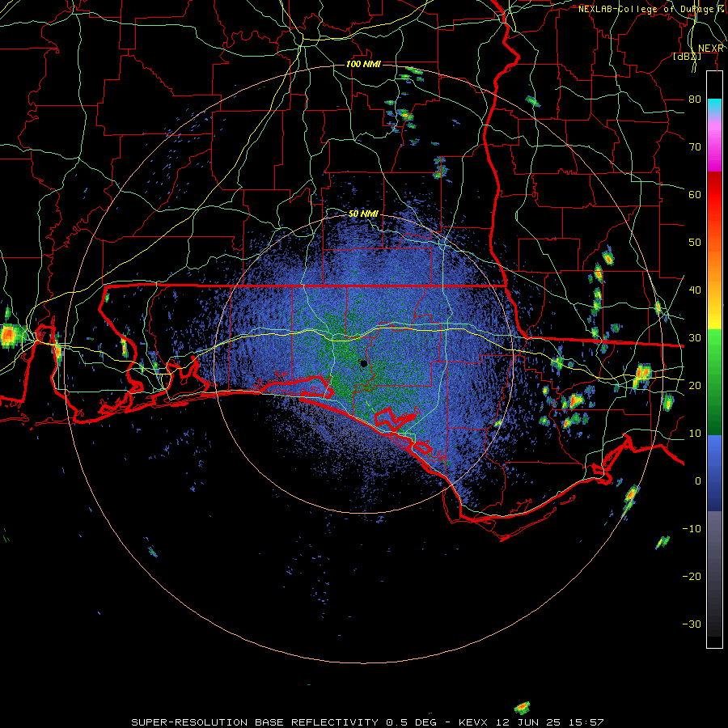728x728 pixels.
Task: Click the '-30' value on the dBZ scale
Action: pyautogui.click(x=692, y=624)
